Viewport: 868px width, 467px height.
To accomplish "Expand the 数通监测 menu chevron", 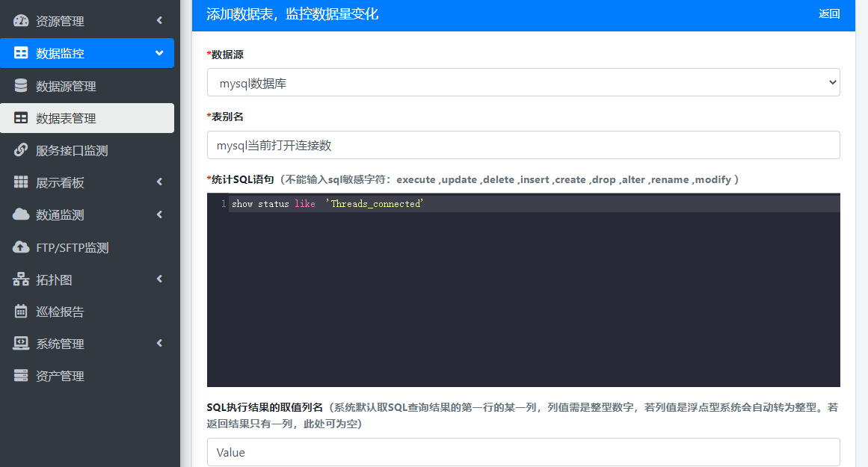I will click(x=159, y=214).
